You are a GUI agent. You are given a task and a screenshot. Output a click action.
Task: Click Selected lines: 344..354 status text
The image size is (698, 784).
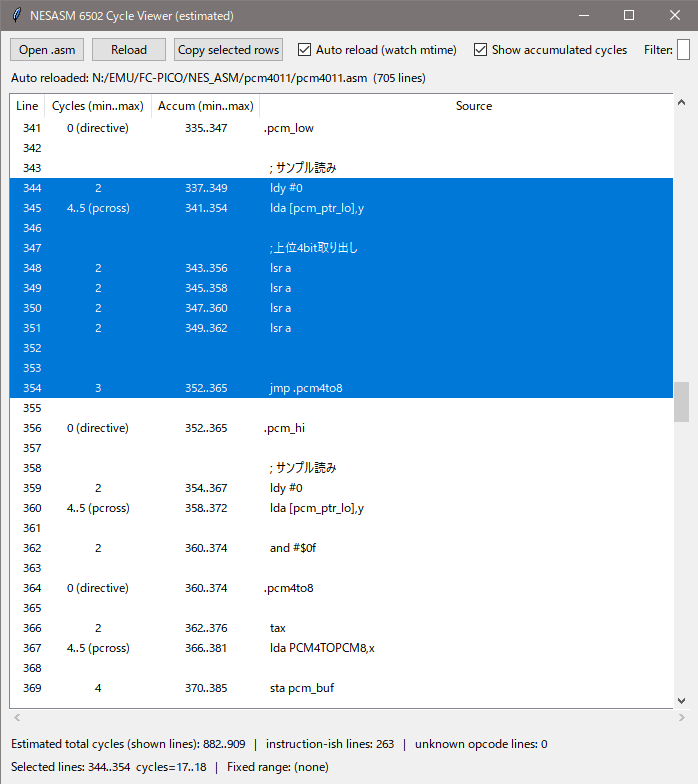(108, 767)
